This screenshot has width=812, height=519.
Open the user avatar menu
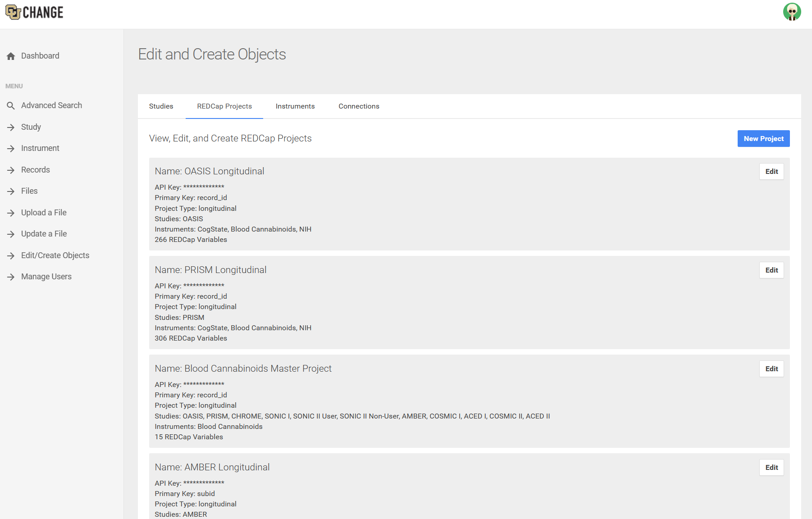792,12
